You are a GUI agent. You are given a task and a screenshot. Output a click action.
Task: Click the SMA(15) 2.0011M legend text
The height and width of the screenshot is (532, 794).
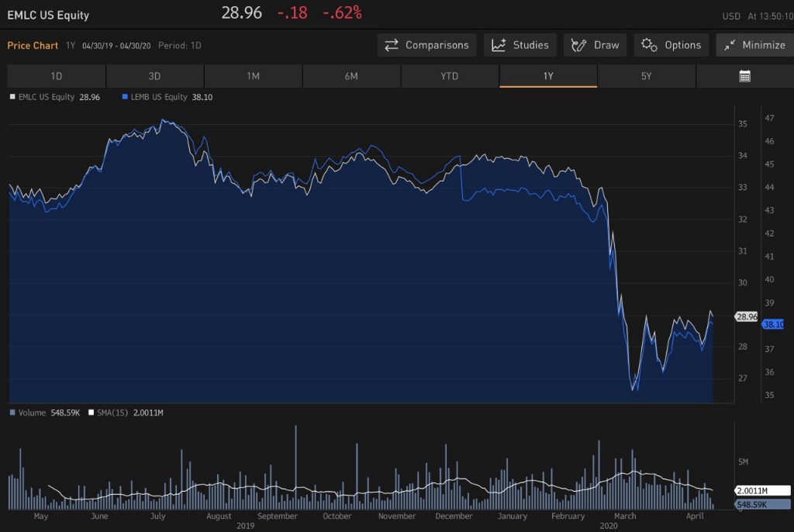pyautogui.click(x=130, y=413)
